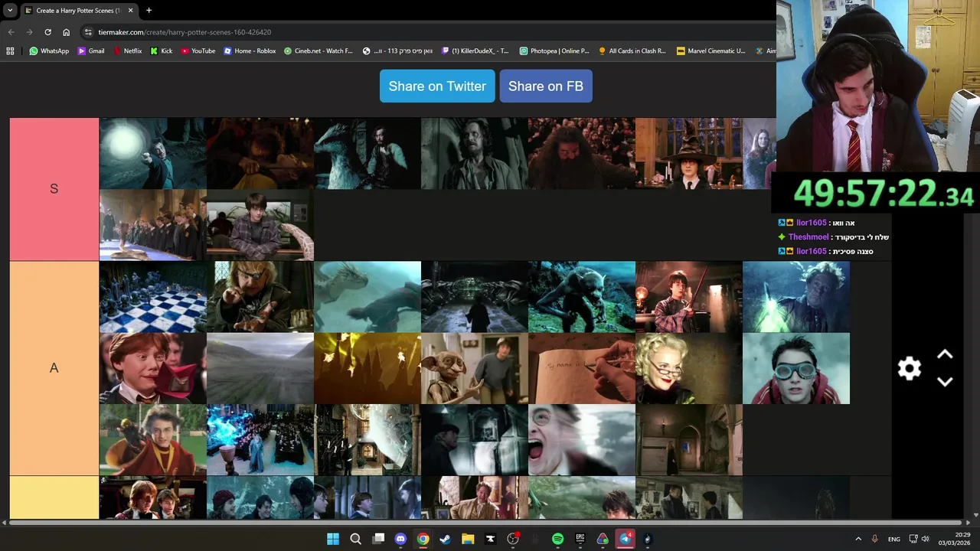Select the zoo snake scene thumbnail
Image resolution: width=980 pixels, height=551 pixels.
(260, 225)
